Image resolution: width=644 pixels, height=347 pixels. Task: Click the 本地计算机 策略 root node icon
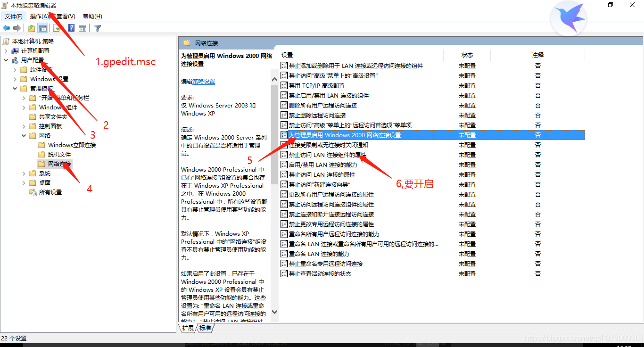pyautogui.click(x=6, y=41)
